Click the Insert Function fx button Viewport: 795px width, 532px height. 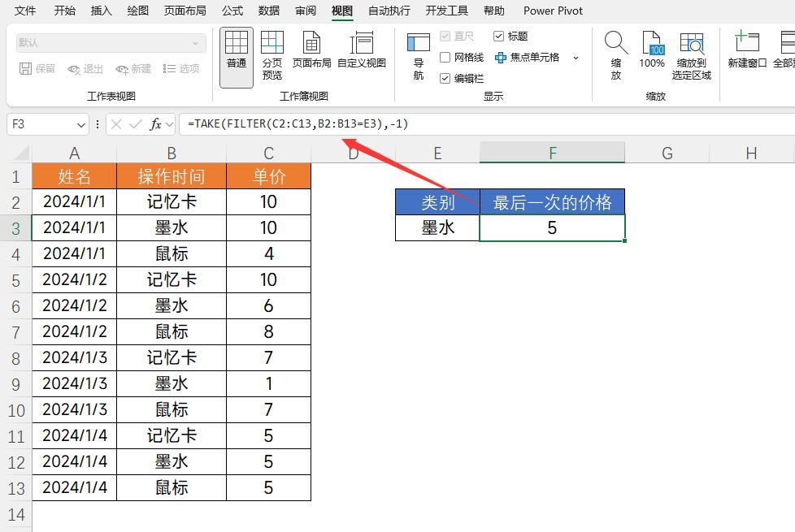[x=155, y=124]
